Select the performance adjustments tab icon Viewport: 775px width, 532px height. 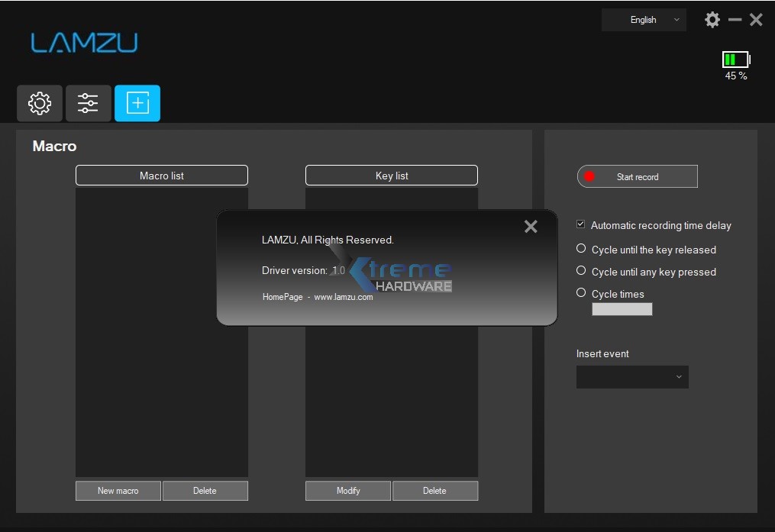point(88,103)
